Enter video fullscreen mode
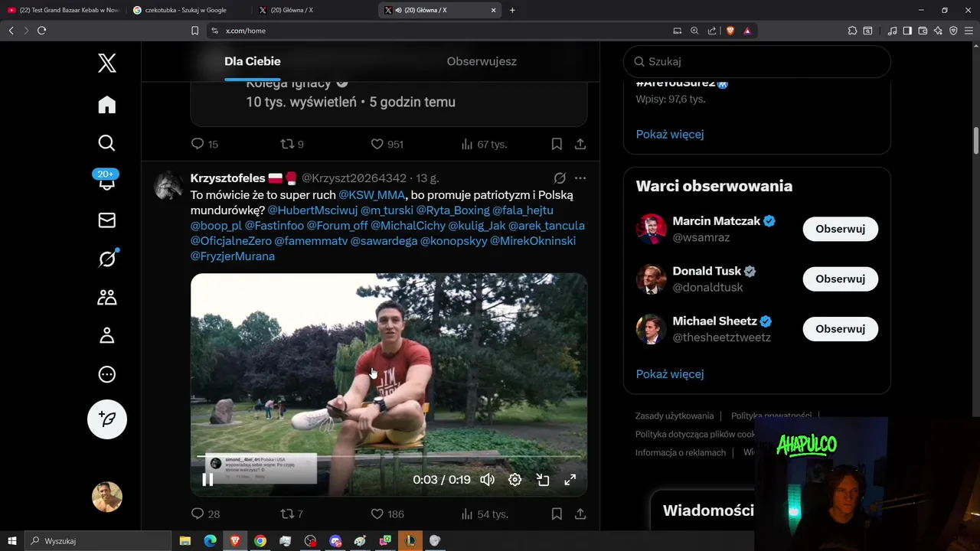Screen dimensions: 980x551 (x=570, y=480)
